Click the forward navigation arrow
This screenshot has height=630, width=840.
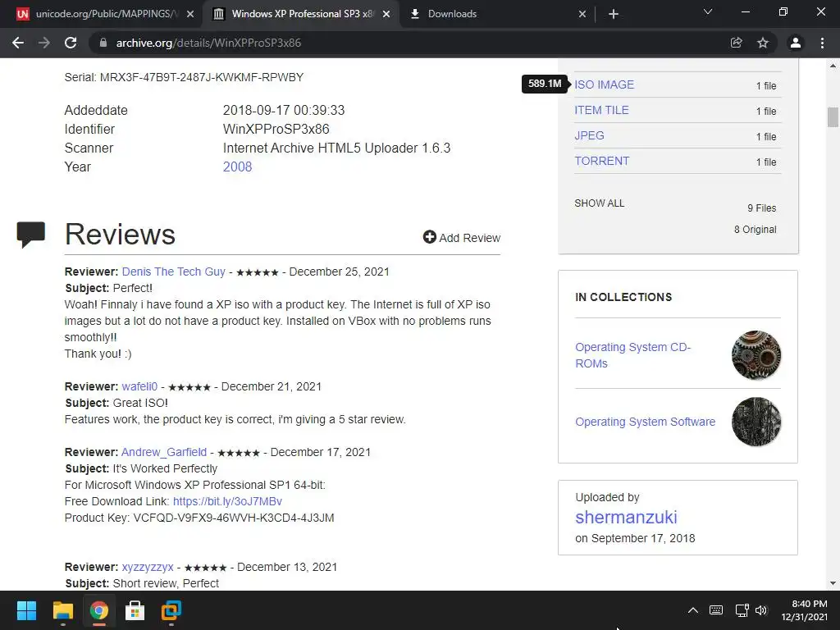click(44, 43)
